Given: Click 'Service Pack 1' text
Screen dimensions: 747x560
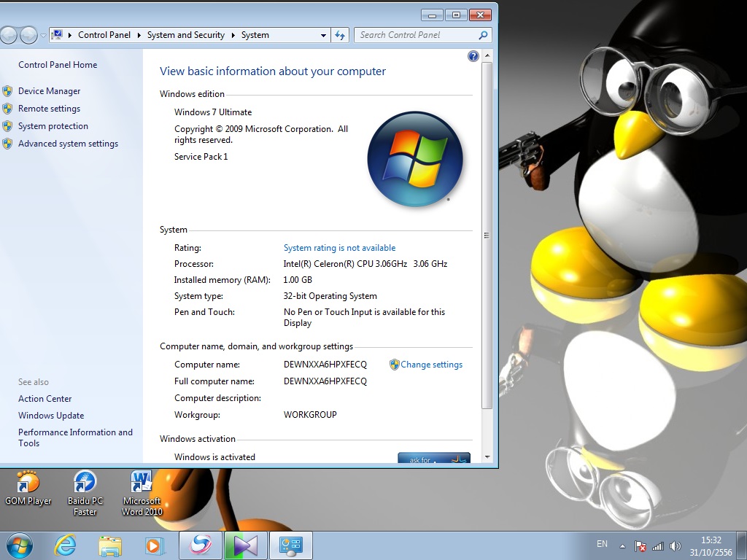Looking at the screenshot, I should [201, 157].
